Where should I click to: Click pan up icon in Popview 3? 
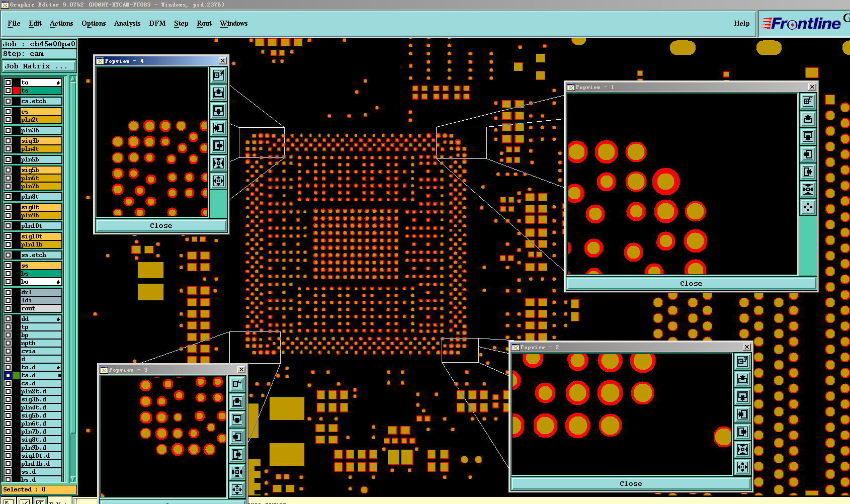coord(237,401)
